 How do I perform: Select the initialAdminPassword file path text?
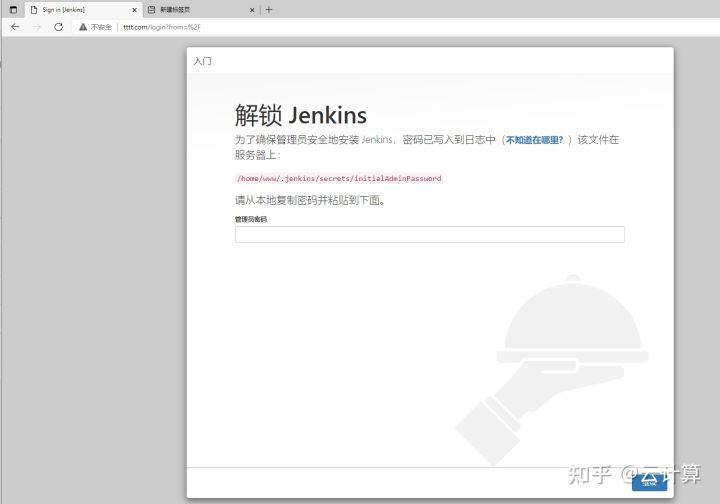pos(339,179)
